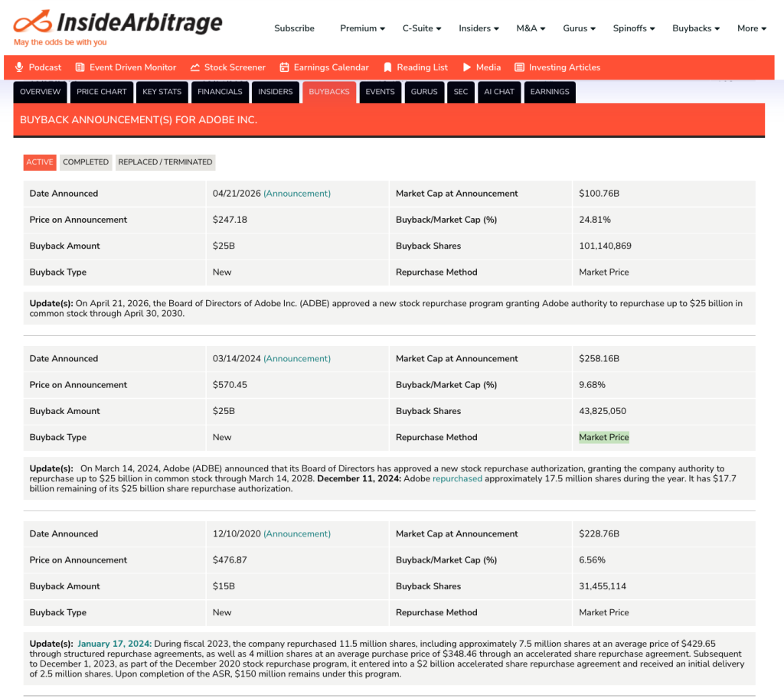Open the Spinoffs dropdown menu
Viewport: 784px width, 698px height.
(x=634, y=28)
